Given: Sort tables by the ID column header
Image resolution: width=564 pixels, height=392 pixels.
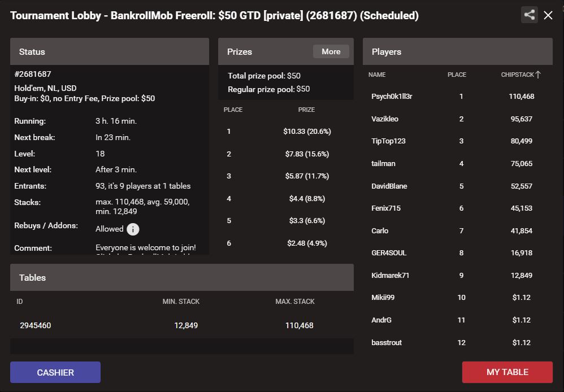Looking at the screenshot, I should click(x=19, y=302).
